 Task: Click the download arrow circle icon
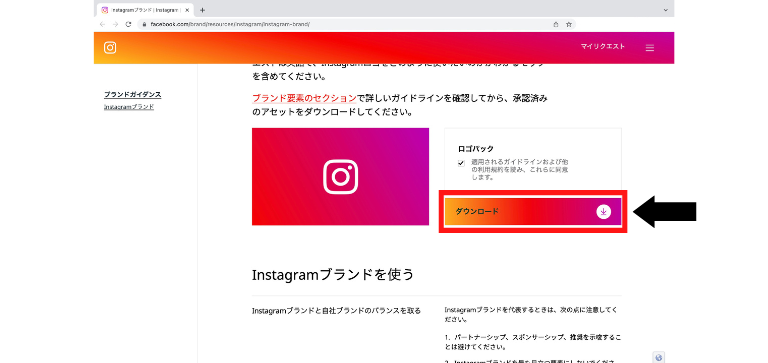point(603,212)
